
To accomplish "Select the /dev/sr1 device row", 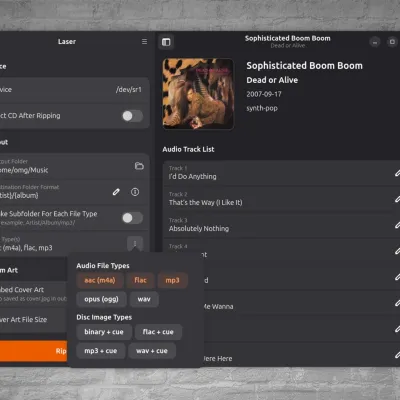I will point(74,90).
